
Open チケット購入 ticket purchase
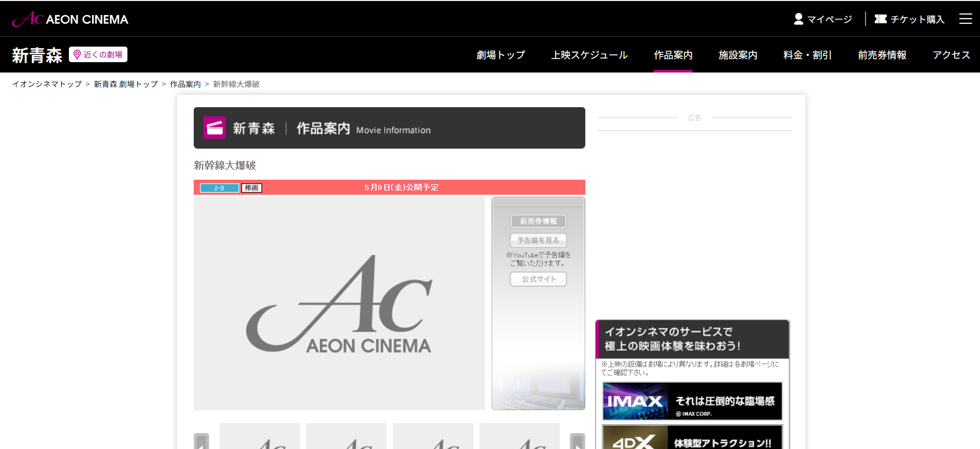click(910, 19)
